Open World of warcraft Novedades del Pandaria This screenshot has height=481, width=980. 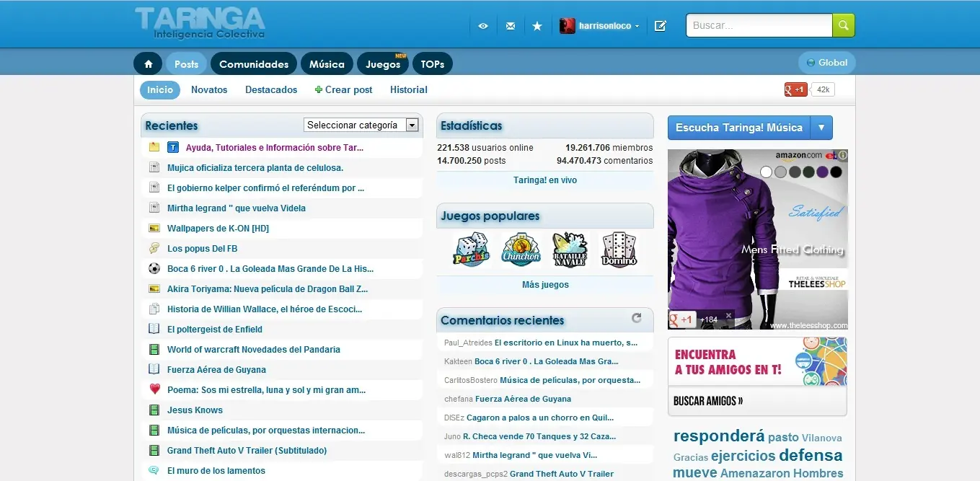point(254,349)
